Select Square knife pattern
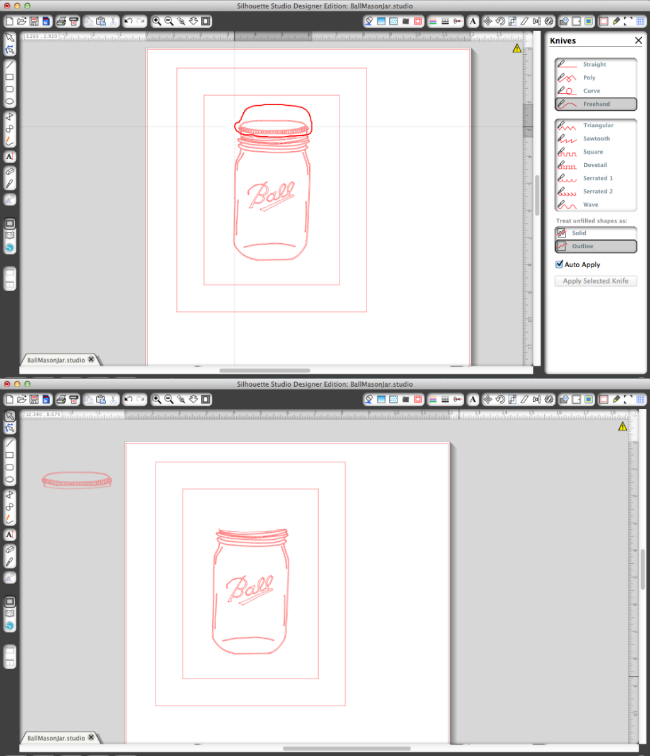This screenshot has height=756, width=650. (x=596, y=152)
